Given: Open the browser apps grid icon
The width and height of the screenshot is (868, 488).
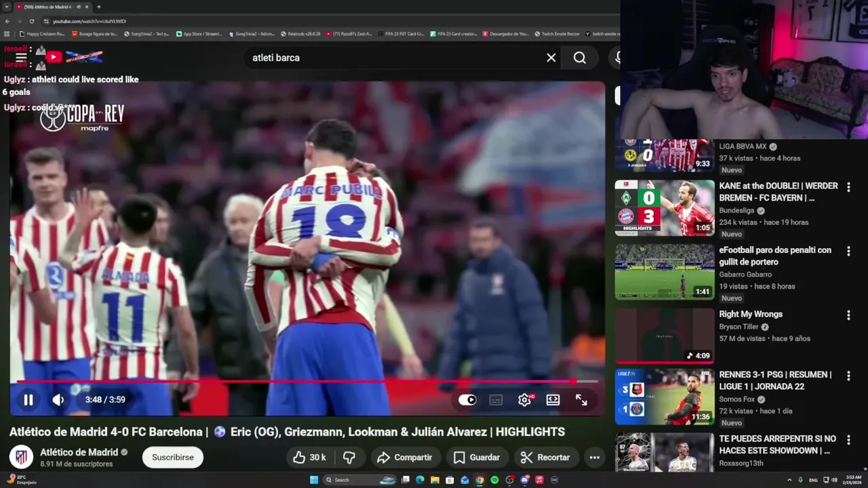Looking at the screenshot, I should [7, 33].
